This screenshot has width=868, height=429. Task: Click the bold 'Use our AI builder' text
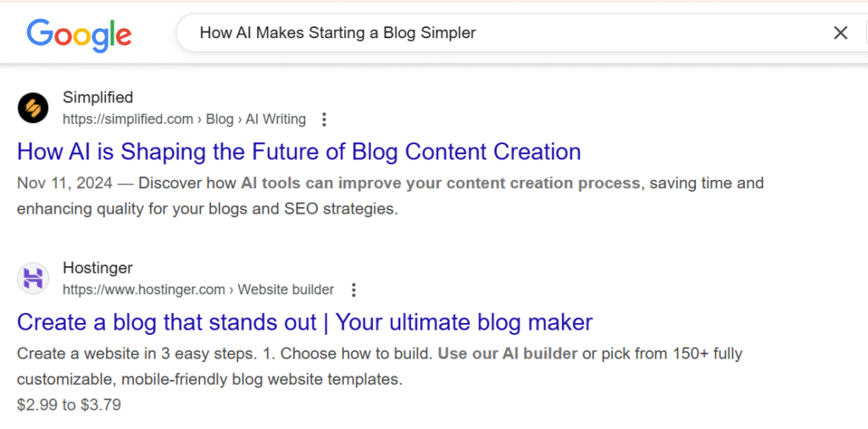(x=508, y=354)
